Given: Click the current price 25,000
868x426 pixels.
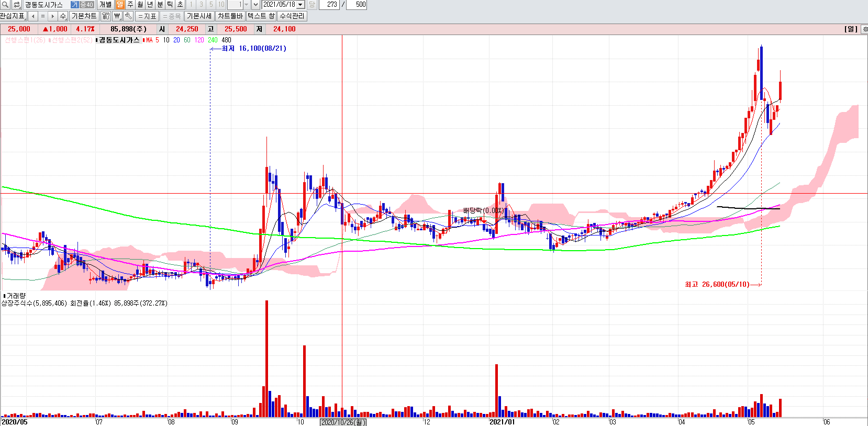Looking at the screenshot, I should [x=19, y=29].
